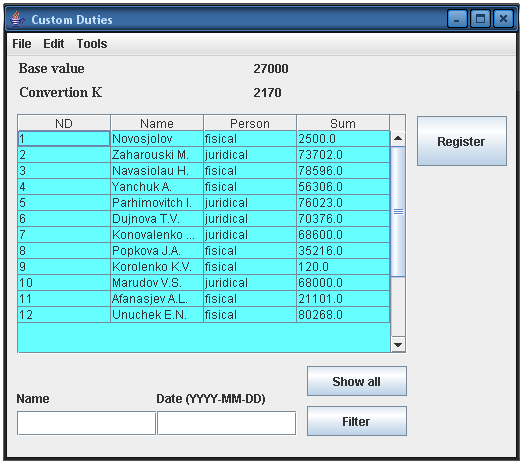Viewport: 523px width, 465px height.
Task: Click the sum cell 70376.0
Action: [x=343, y=219]
